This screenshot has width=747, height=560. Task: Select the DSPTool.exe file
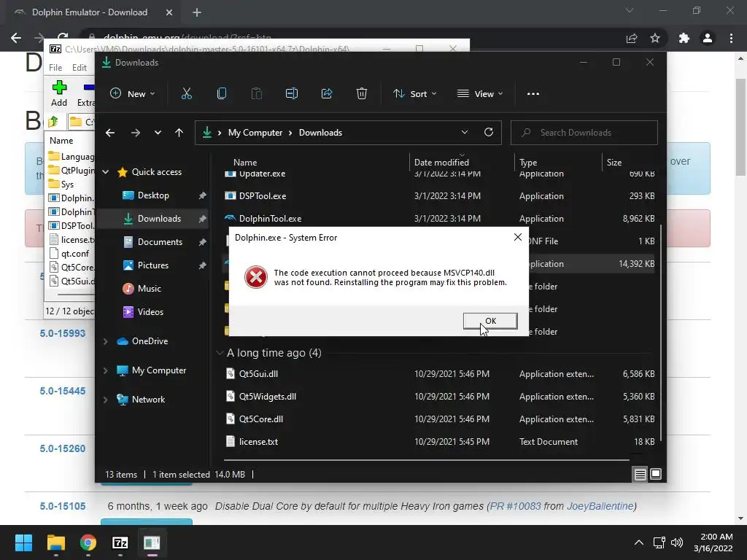click(x=438, y=195)
